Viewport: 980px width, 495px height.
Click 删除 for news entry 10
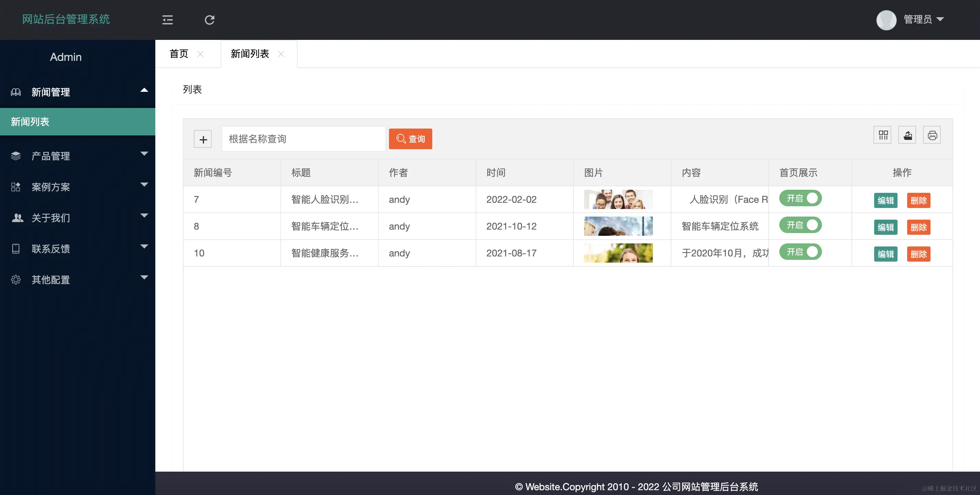(919, 254)
